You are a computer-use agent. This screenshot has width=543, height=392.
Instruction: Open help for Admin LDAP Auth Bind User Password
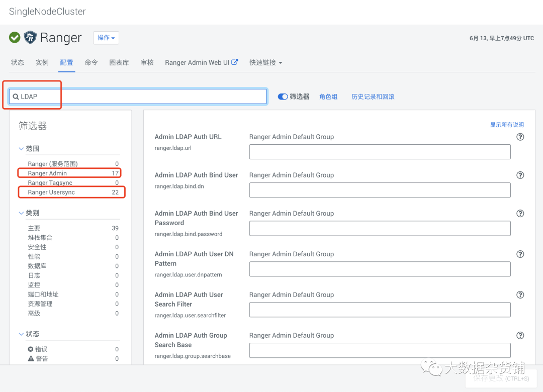520,213
